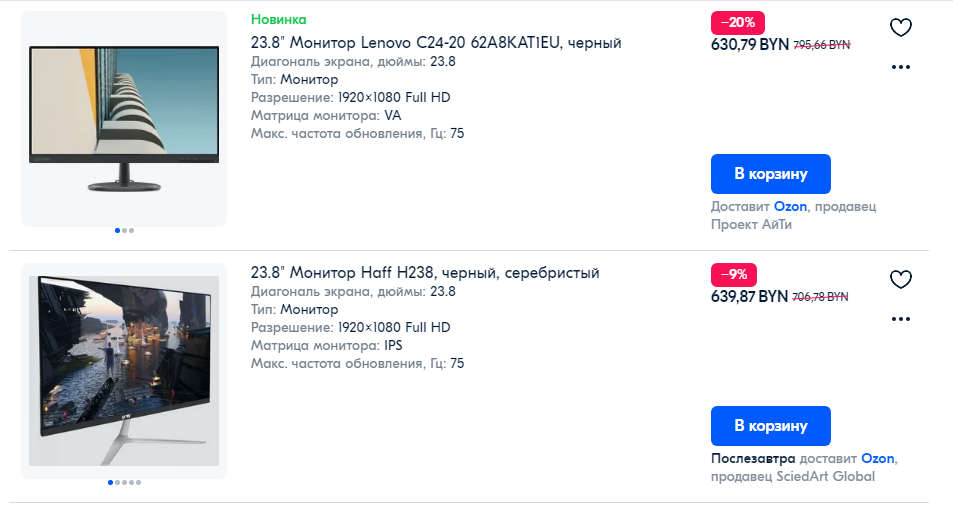Click В корзину for Haff H238
This screenshot has width=953, height=508.
click(x=771, y=426)
